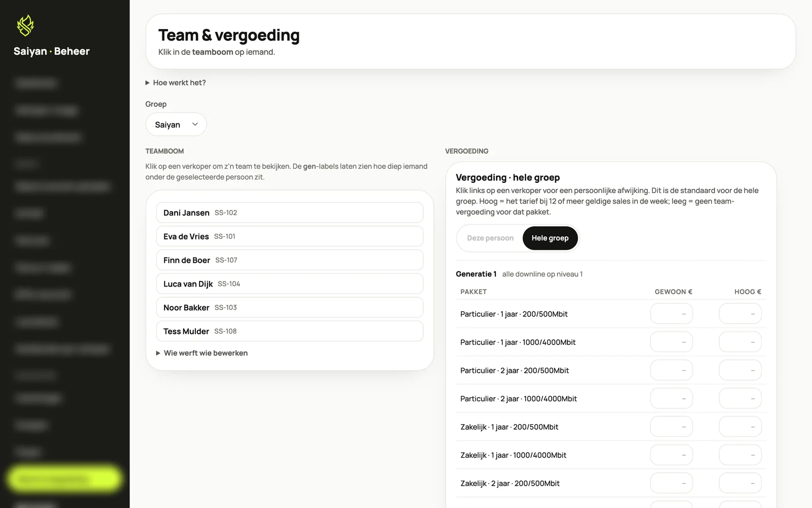Click Gewoon field for Particulier 2 jaar 1000/4000Mbit
This screenshot has width=812, height=508.
(671, 399)
